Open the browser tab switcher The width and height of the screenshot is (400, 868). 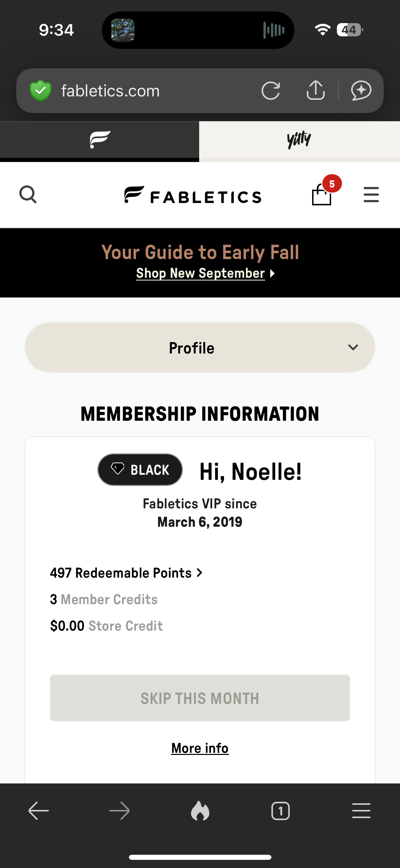coord(280,811)
